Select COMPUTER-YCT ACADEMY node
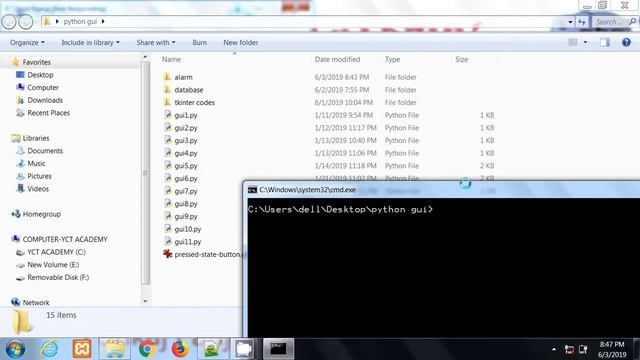This screenshot has height=360, width=640. [60, 239]
